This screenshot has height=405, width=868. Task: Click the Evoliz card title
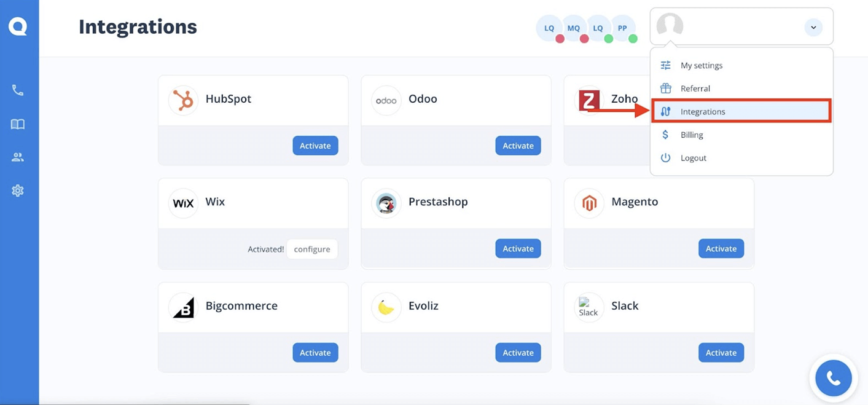tap(423, 306)
